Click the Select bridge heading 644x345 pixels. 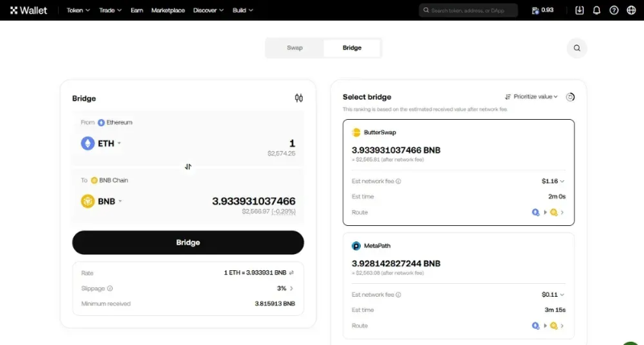point(367,97)
